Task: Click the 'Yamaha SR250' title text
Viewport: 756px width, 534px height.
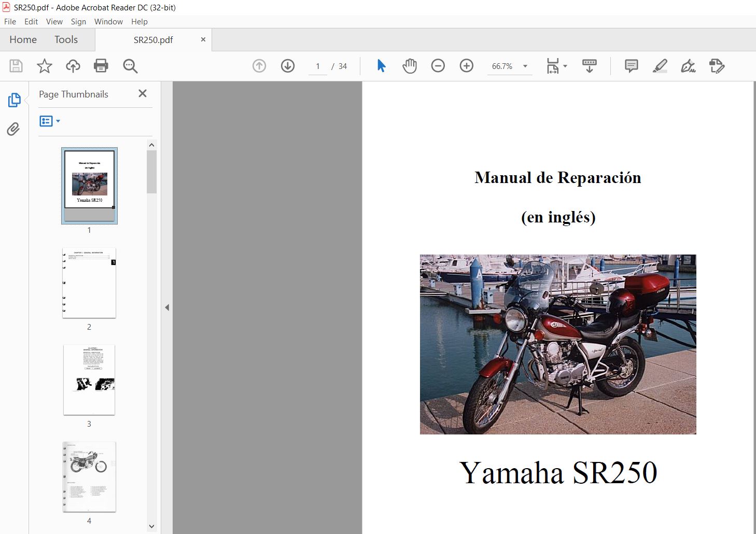Action: click(x=558, y=472)
